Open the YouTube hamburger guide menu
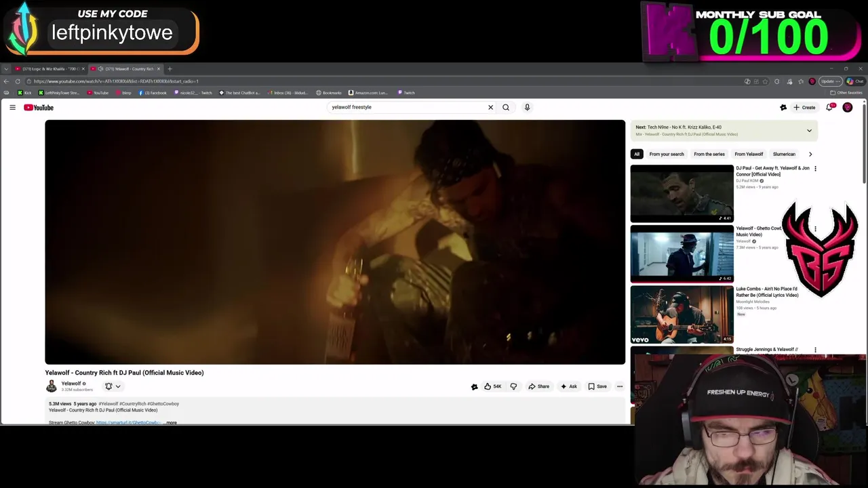 point(12,107)
